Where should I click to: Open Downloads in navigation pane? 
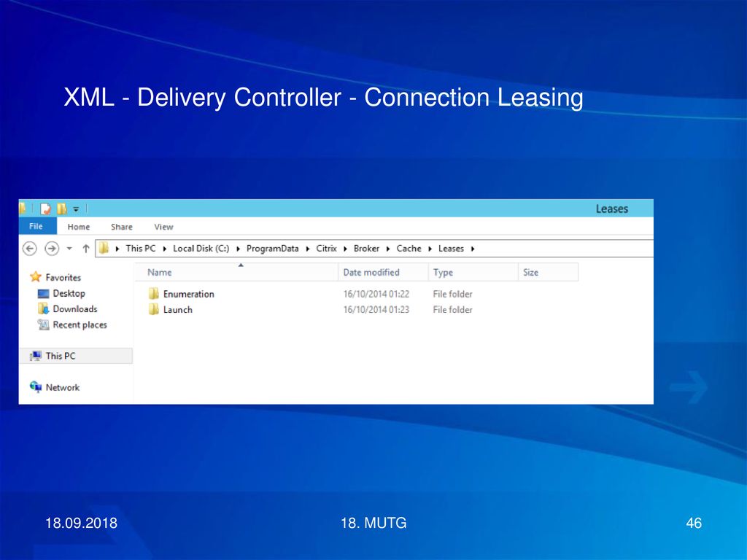(x=75, y=309)
